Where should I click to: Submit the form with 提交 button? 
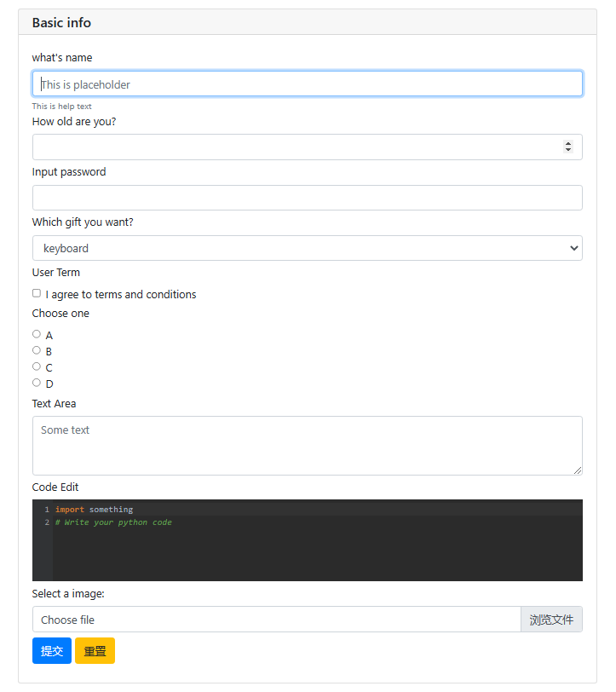click(52, 651)
